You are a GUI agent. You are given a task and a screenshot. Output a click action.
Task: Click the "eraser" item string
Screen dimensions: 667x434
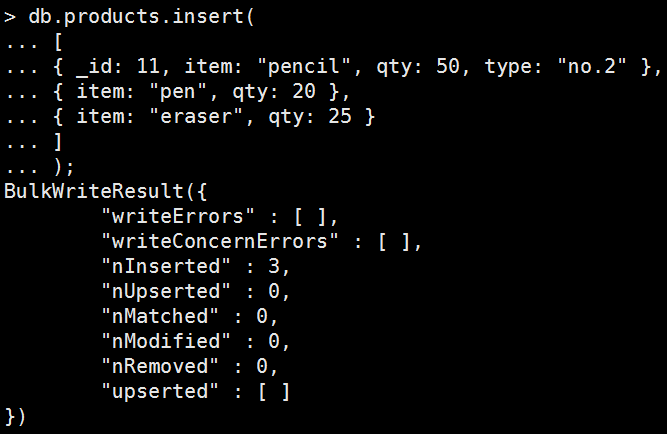(x=196, y=117)
